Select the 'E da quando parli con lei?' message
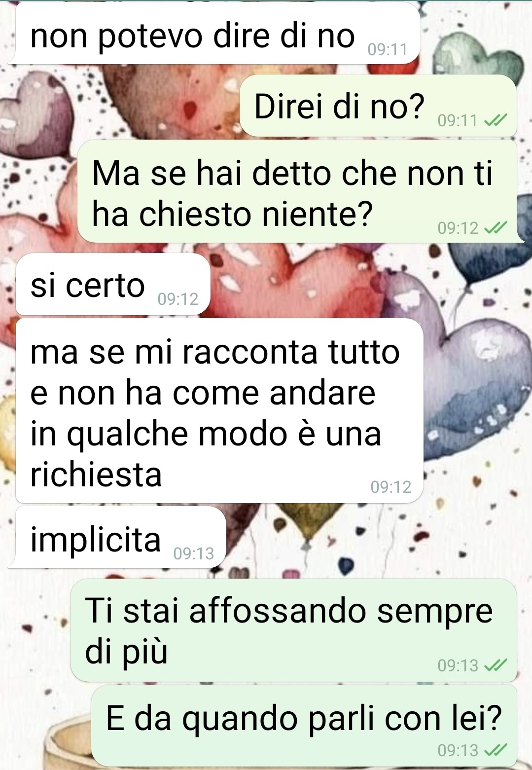532x770 pixels. [304, 725]
